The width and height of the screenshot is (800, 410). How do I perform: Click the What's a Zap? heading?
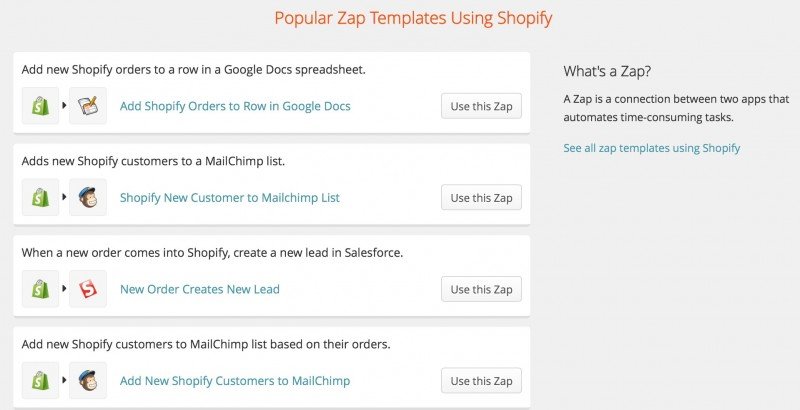pyautogui.click(x=607, y=71)
